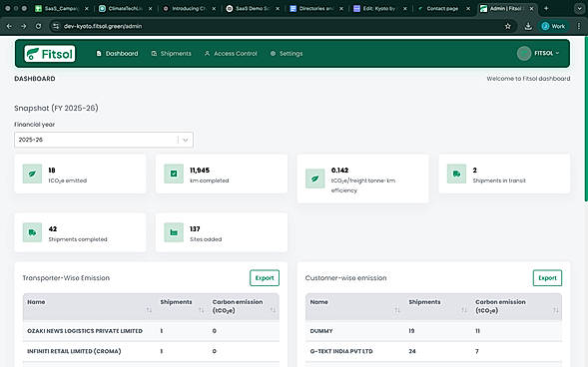Go back using browser back arrow

point(9,26)
